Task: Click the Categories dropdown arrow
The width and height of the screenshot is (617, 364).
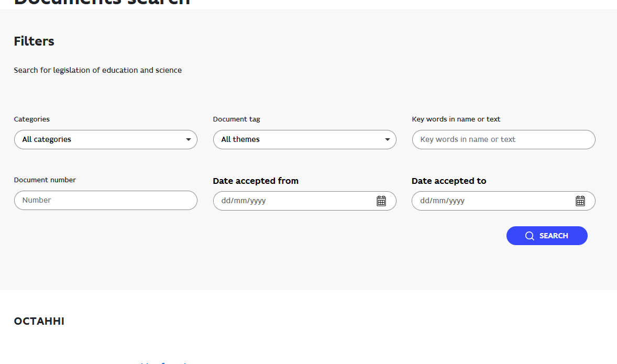Action: (x=189, y=140)
